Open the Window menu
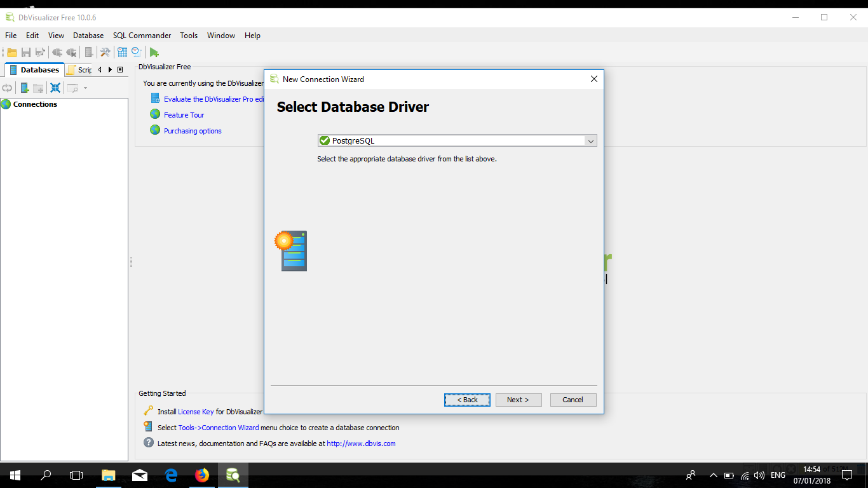This screenshot has width=868, height=488. pyautogui.click(x=221, y=36)
